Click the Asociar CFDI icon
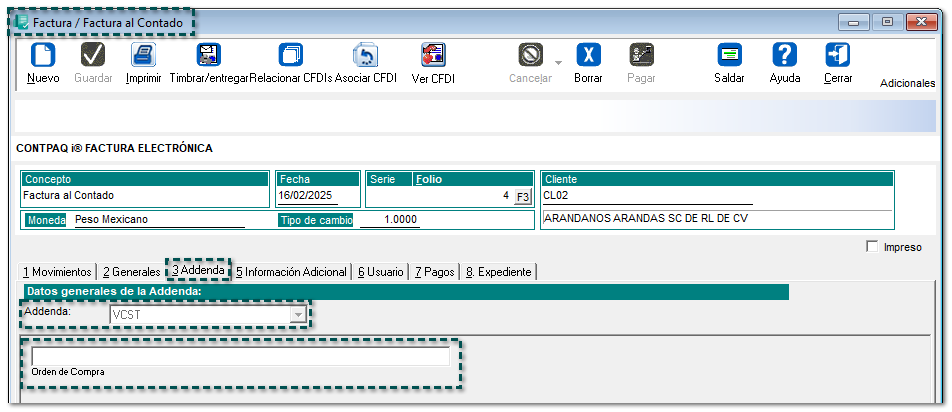 (x=366, y=55)
